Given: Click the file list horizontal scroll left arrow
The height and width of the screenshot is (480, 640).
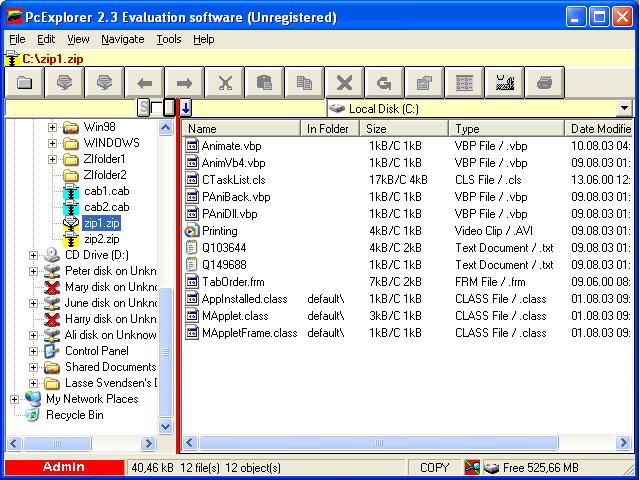Looking at the screenshot, I should (x=190, y=442).
